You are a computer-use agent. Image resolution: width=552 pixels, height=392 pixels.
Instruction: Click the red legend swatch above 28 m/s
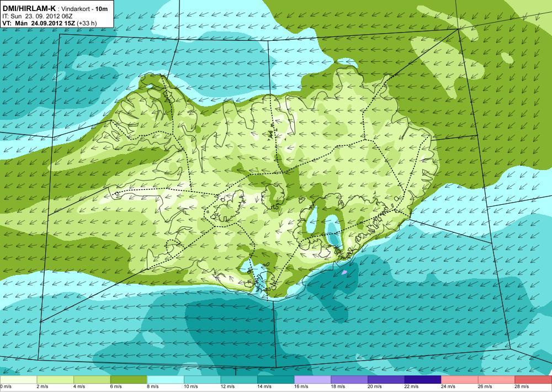point(533,380)
